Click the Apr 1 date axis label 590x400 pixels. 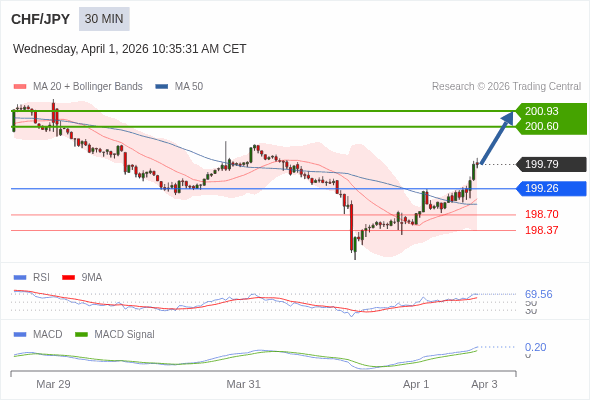click(x=416, y=384)
